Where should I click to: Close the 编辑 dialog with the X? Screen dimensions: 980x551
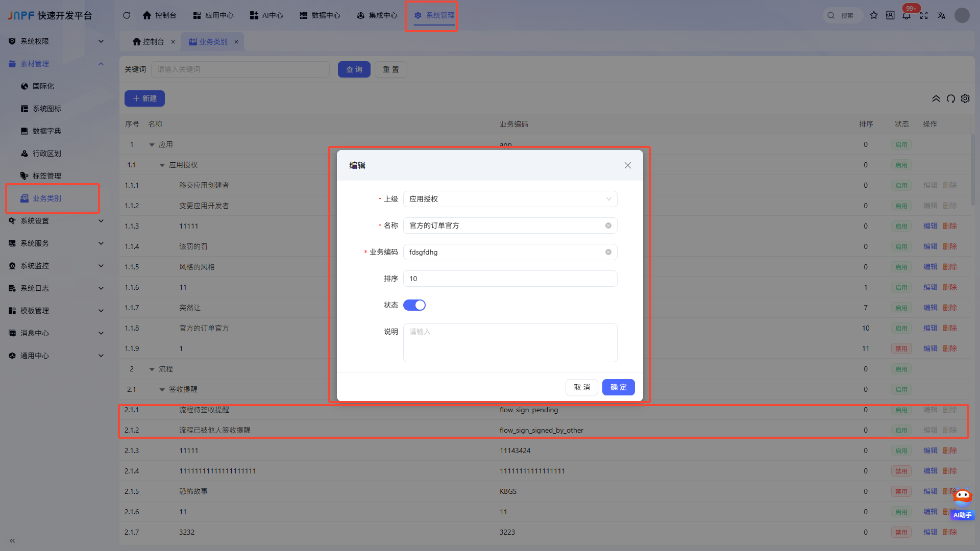pos(628,165)
